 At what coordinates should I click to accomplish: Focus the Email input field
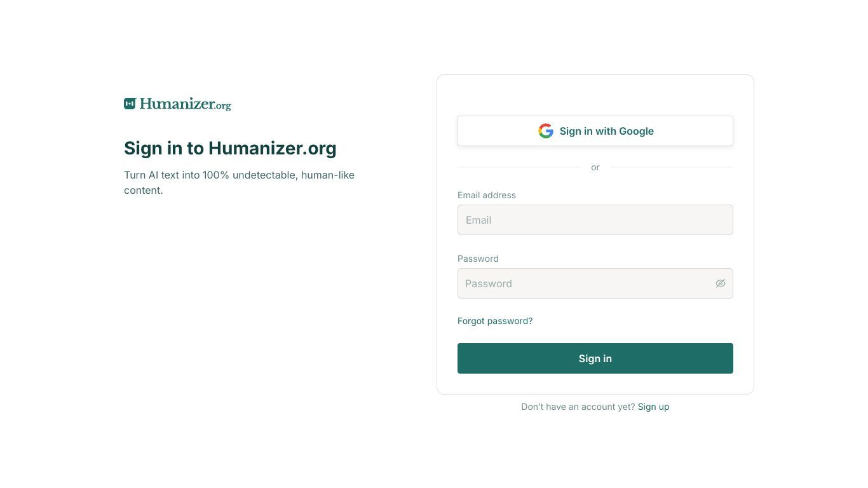(x=595, y=220)
